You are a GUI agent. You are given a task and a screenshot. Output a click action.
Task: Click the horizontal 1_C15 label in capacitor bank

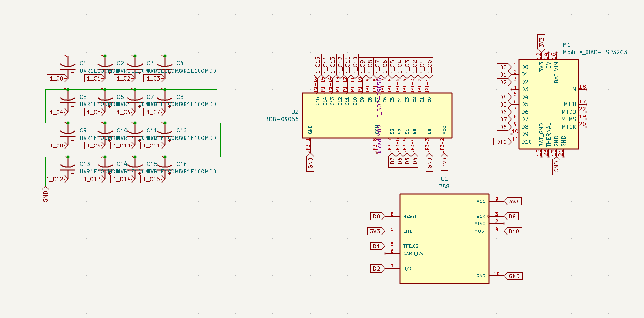pyautogui.click(x=152, y=179)
